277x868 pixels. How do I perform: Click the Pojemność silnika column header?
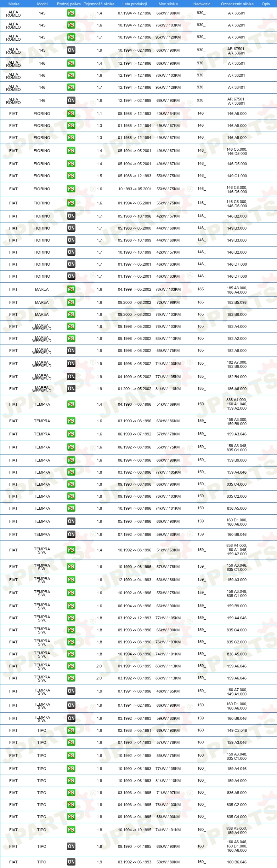(99, 4)
